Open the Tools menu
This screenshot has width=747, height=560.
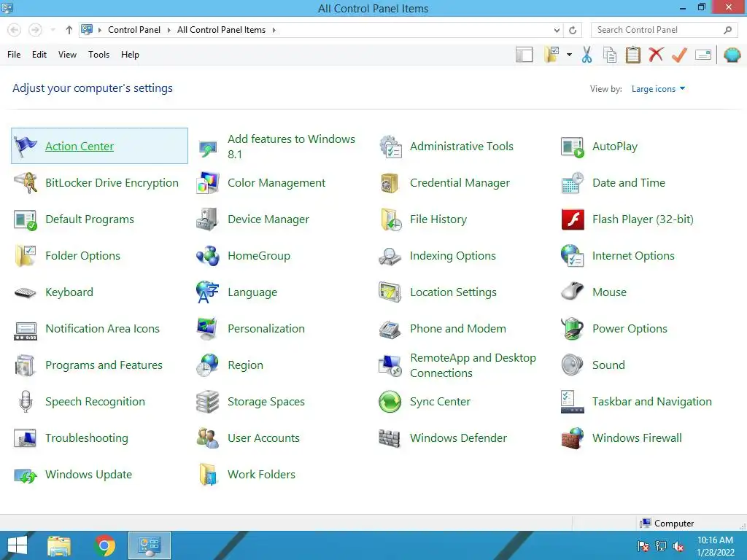pyautogui.click(x=98, y=55)
